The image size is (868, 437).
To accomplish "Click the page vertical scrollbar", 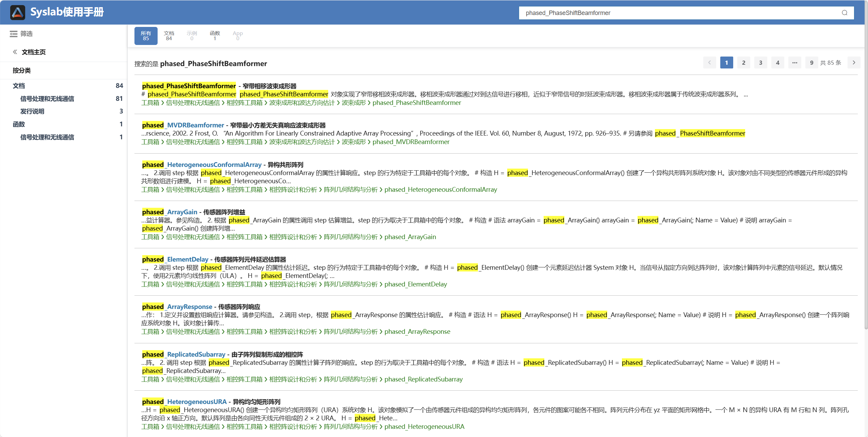I will pos(866,165).
